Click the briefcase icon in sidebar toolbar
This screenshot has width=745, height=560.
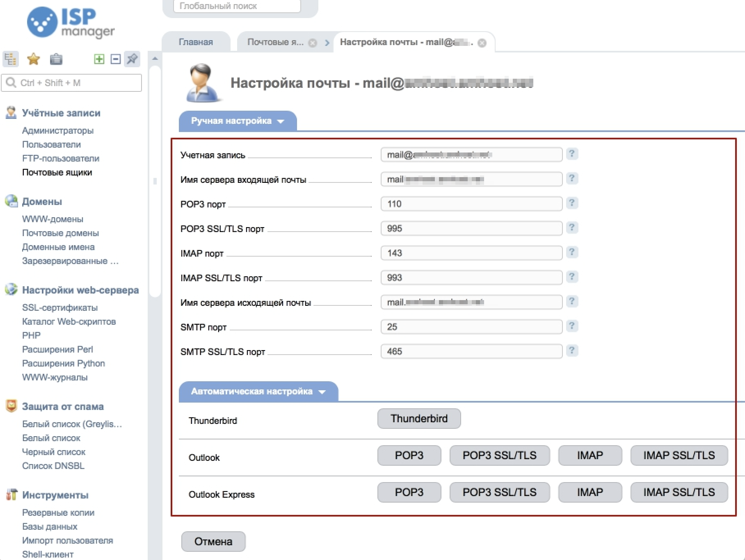pyautogui.click(x=56, y=59)
